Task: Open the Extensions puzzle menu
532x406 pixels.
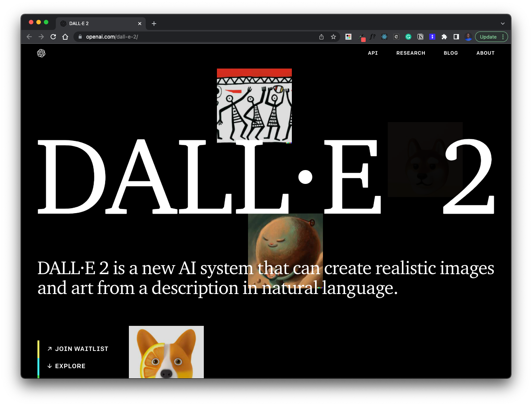Action: (x=444, y=37)
